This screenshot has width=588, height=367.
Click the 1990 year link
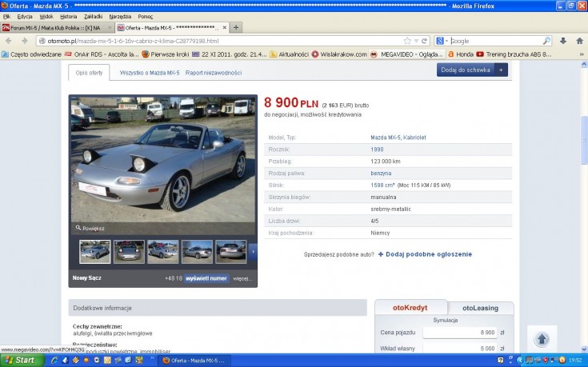click(377, 150)
